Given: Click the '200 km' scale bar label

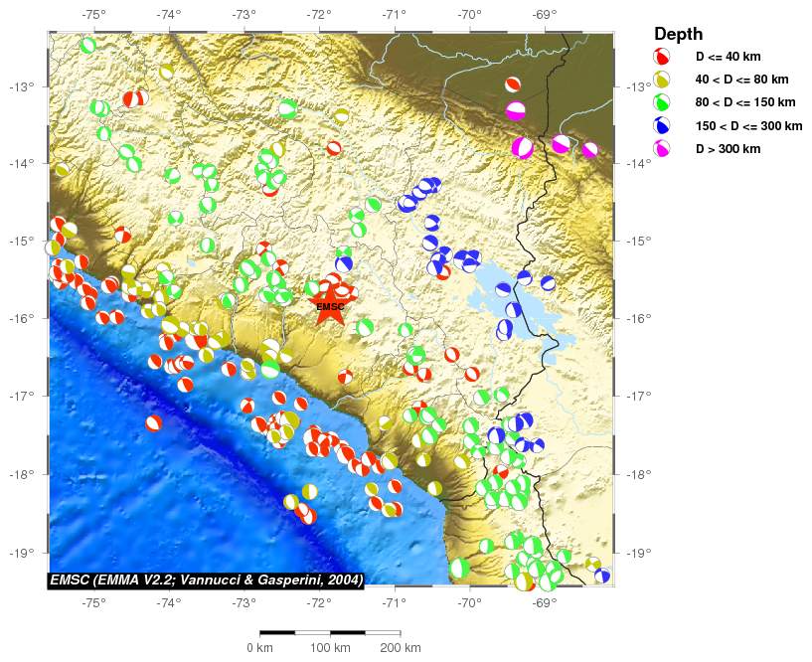Looking at the screenshot, I should coord(401,648).
